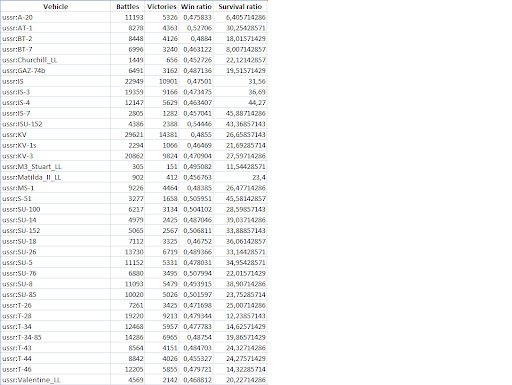The image size is (512, 385).
Task: Click Win ratio 0,455327 for T-44
Action: pos(198,359)
